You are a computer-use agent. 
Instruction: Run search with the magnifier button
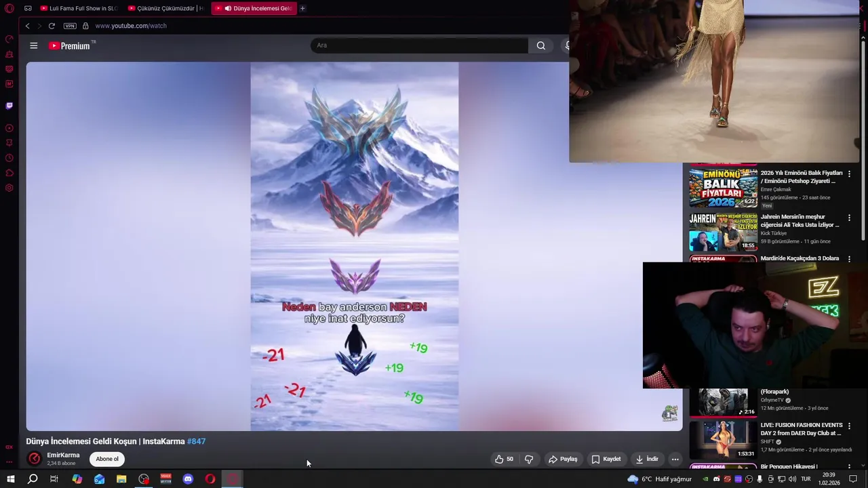540,45
